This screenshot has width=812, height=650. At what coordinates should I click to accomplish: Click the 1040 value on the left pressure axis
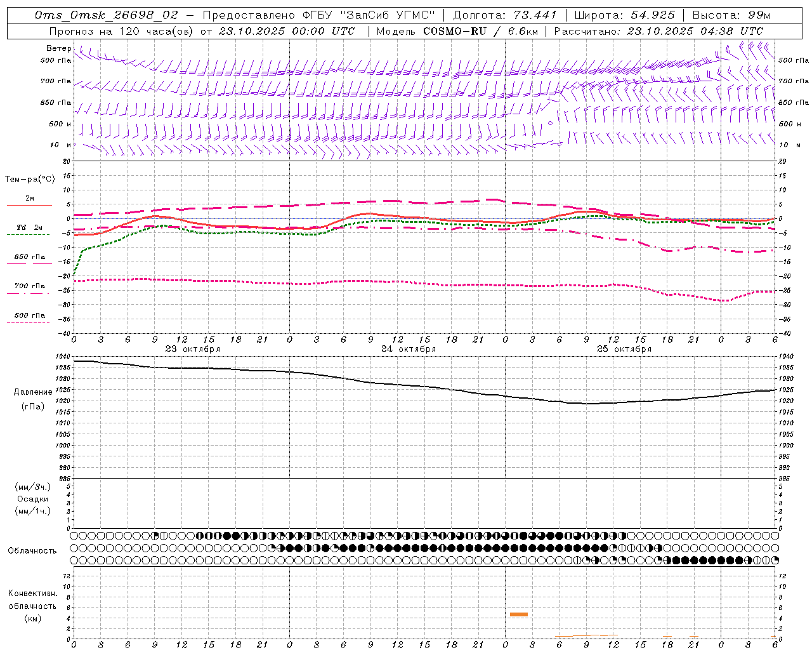tap(63, 357)
